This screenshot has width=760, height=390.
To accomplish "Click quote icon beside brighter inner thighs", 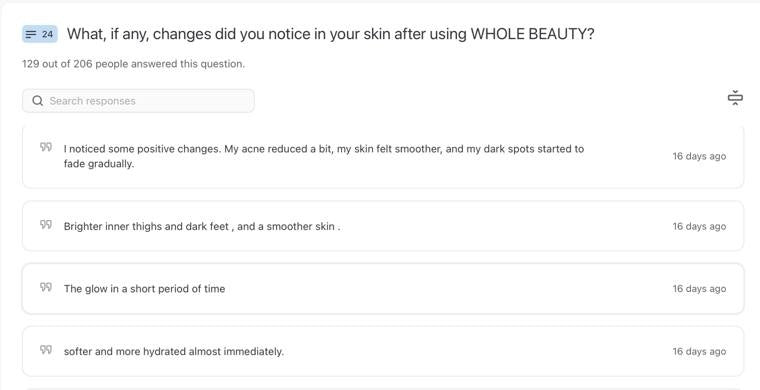I will [x=46, y=224].
